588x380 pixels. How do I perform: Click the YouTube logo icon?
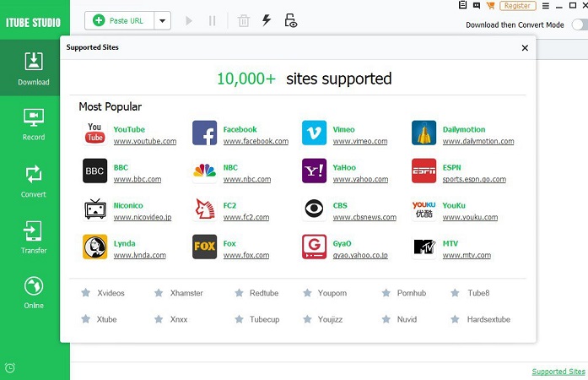pyautogui.click(x=94, y=133)
